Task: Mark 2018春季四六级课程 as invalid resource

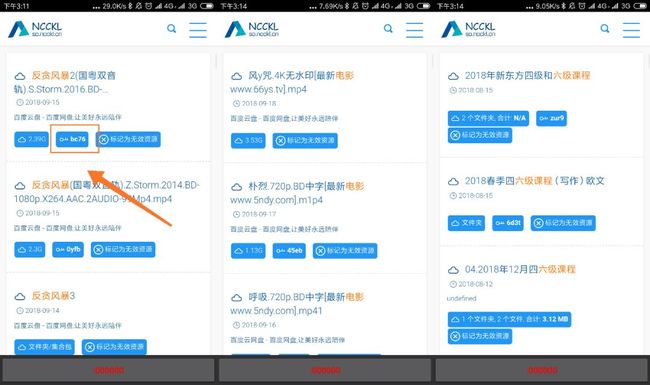Action: click(x=563, y=223)
